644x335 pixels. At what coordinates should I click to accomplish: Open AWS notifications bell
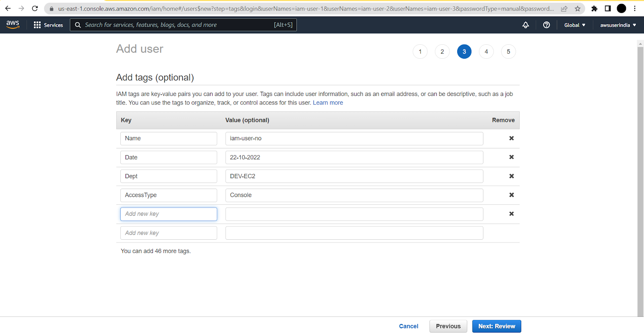pyautogui.click(x=526, y=25)
